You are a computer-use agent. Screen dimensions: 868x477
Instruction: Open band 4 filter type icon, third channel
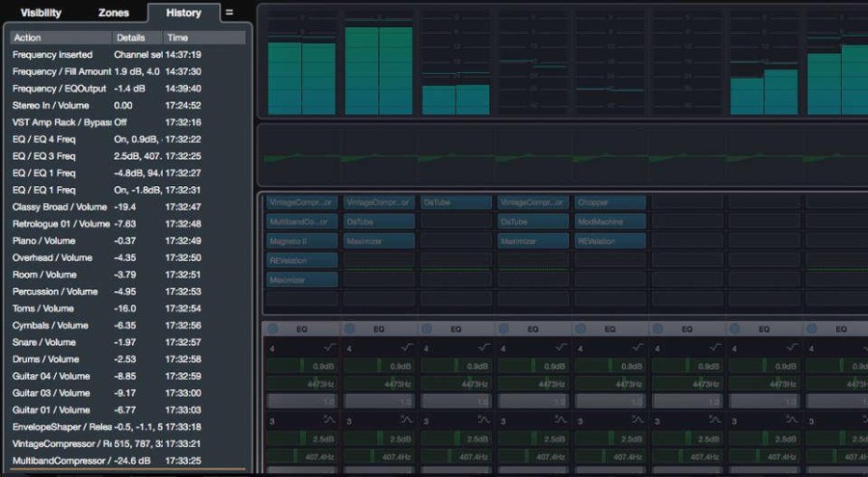coord(484,348)
